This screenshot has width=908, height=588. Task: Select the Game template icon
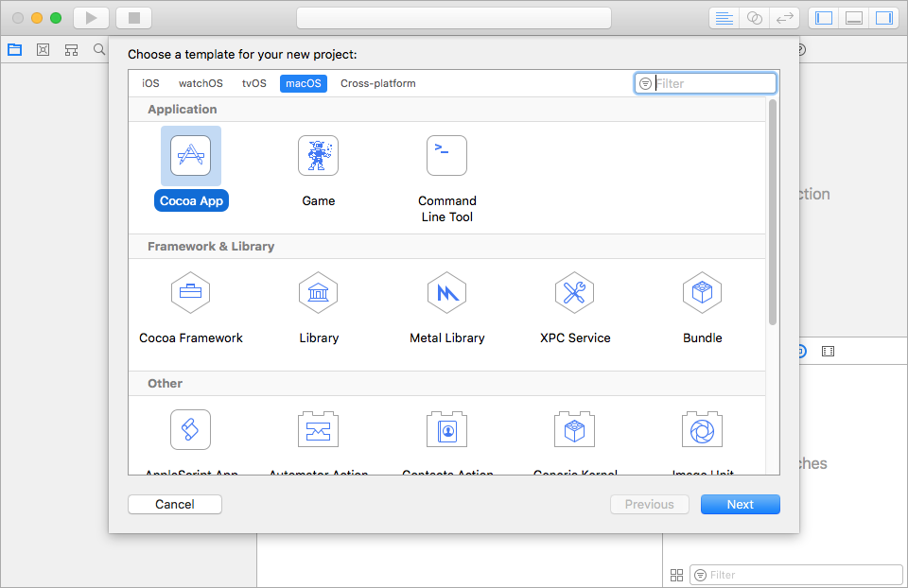click(318, 156)
